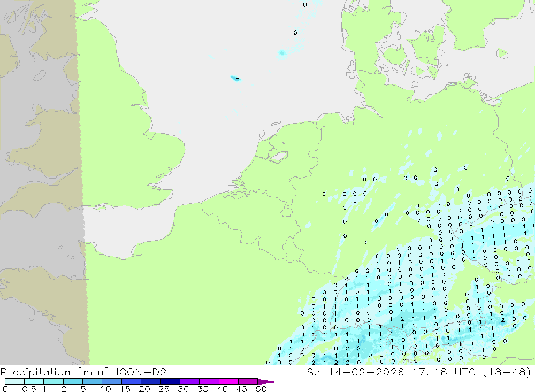Click the '(18+48)' forecast run label
The height and width of the screenshot is (392, 535).
(507, 372)
